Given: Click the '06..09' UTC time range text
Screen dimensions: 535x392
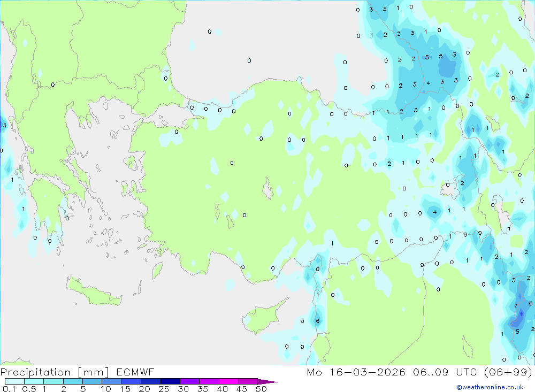Looking at the screenshot, I should pyautogui.click(x=431, y=372).
